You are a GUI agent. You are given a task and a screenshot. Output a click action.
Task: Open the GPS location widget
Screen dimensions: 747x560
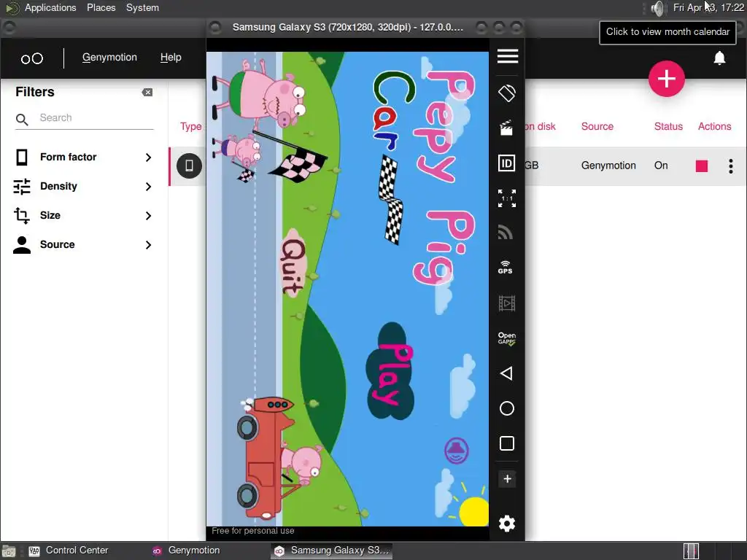[506, 268]
